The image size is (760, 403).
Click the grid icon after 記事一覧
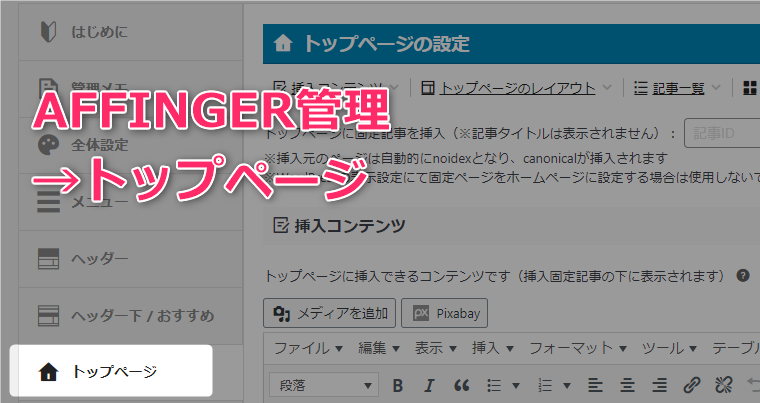[x=750, y=88]
